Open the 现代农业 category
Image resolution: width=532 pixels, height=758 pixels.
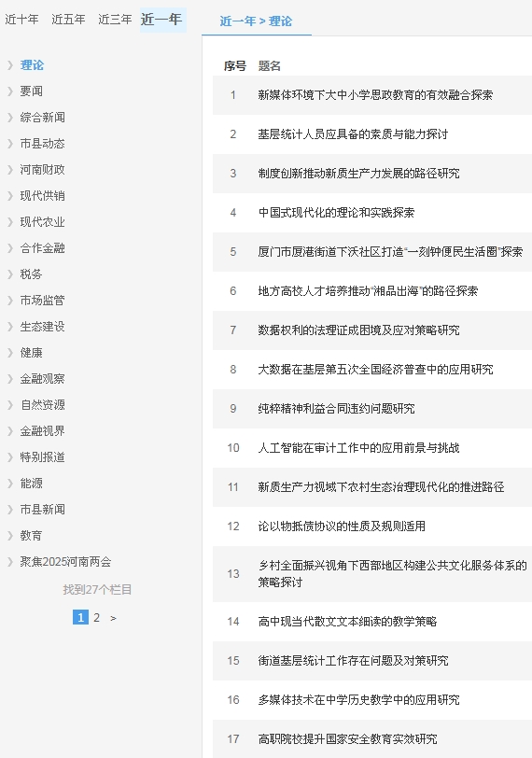43,221
